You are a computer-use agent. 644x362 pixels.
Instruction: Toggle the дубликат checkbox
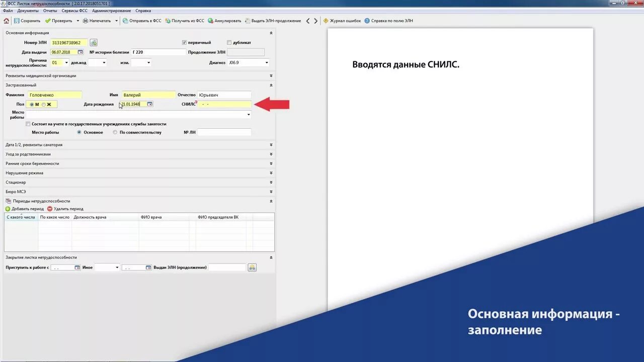[229, 43]
